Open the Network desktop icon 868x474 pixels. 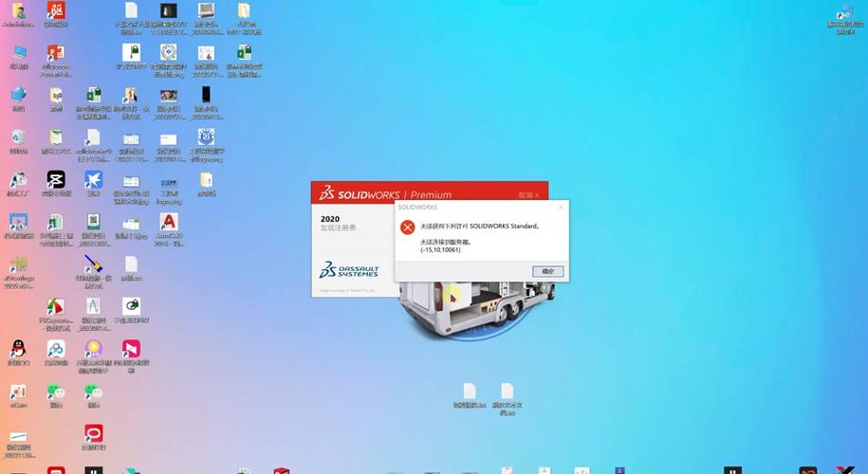[18, 99]
